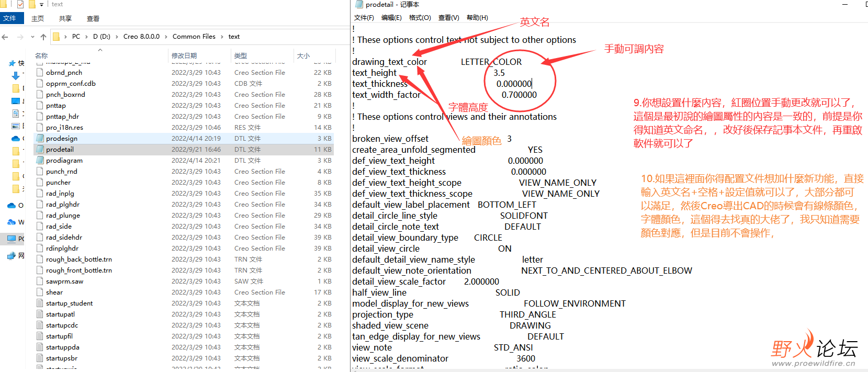Screen dimensions: 868x372
Task: Click the 2022/9/21 16:46 date of prodetail
Action: coord(196,150)
